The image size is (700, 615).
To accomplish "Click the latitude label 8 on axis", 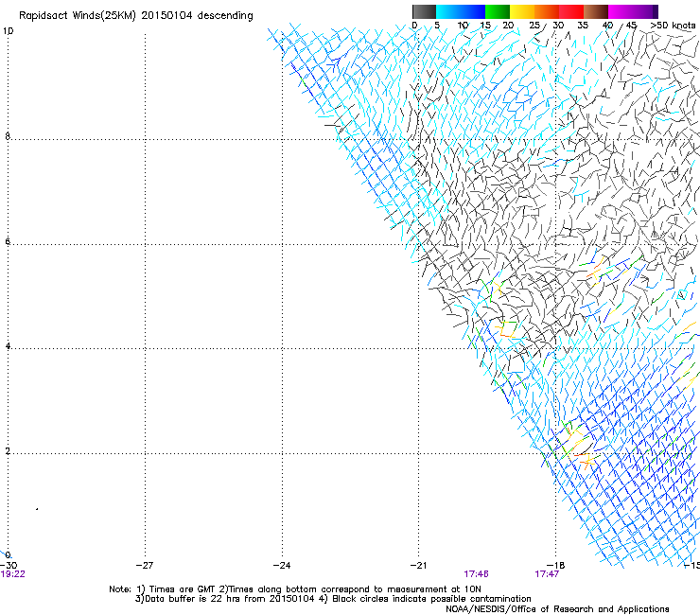I will coord(8,136).
